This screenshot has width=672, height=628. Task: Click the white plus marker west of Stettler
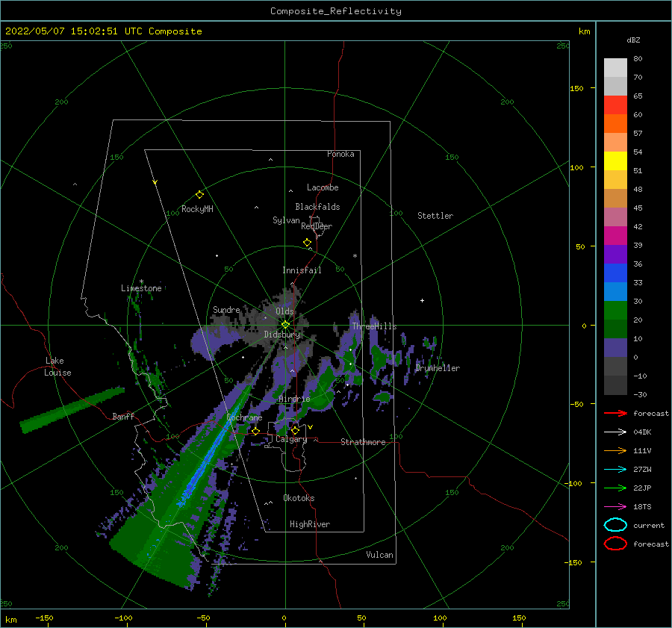point(422,300)
